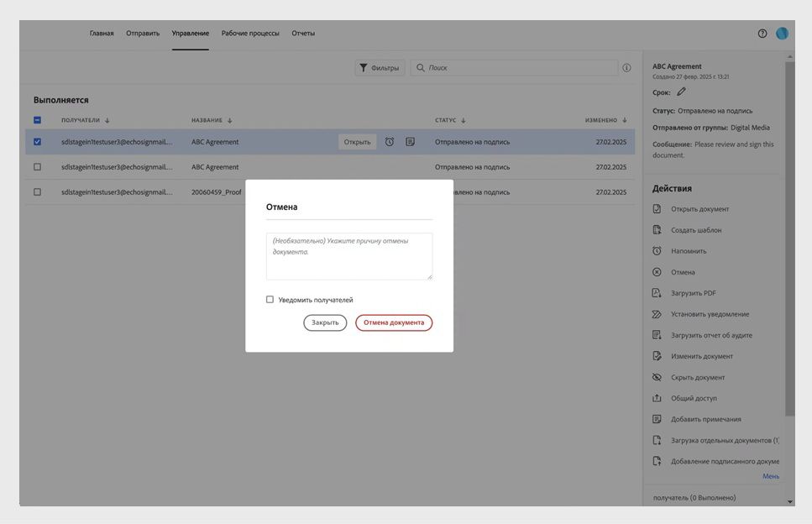Open the Фильтры button
This screenshot has height=524, width=812.
pyautogui.click(x=380, y=68)
